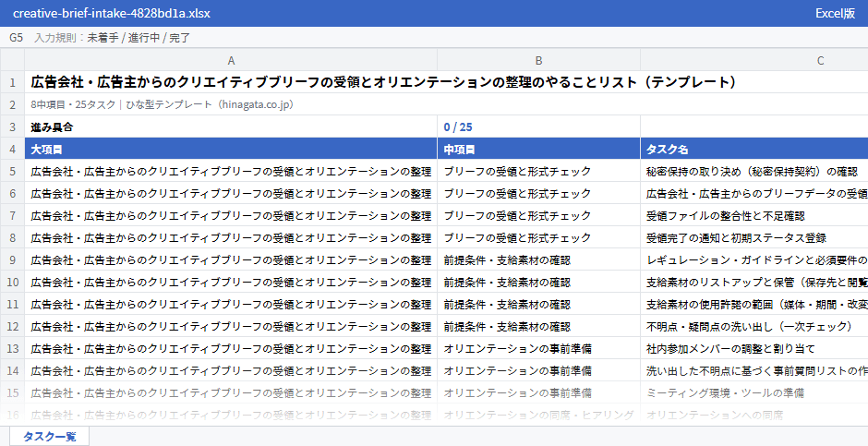868x446 pixels.
Task: Select column B cell in row 9 前提条件・支給素材の確認
Action: click(538, 259)
